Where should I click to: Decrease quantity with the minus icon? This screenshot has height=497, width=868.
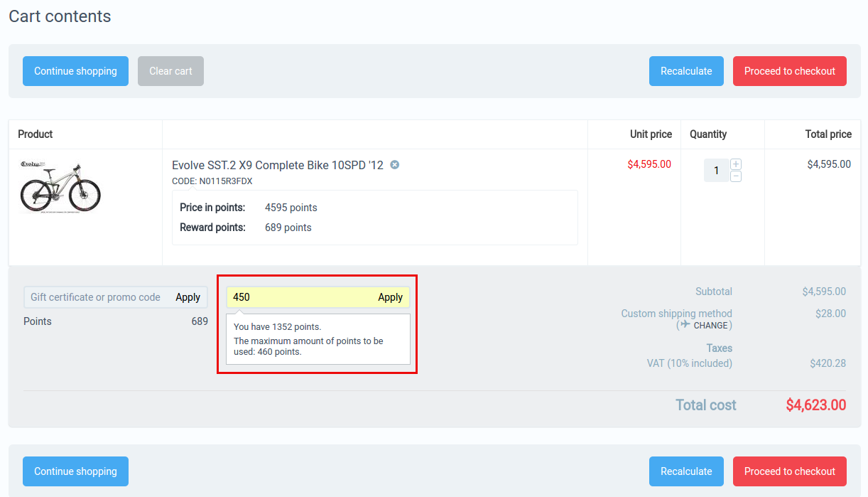736,176
